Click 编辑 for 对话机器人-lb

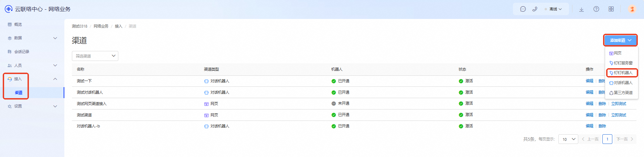point(590,126)
